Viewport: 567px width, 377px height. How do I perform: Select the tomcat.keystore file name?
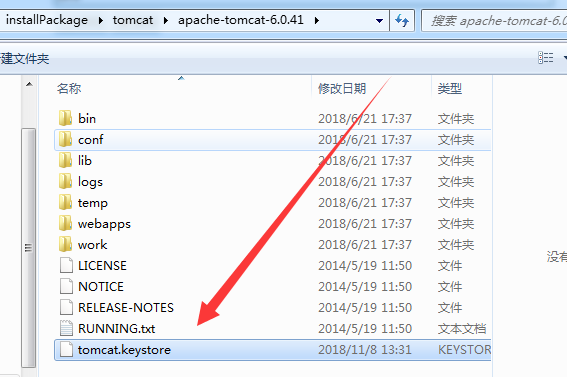tap(124, 350)
